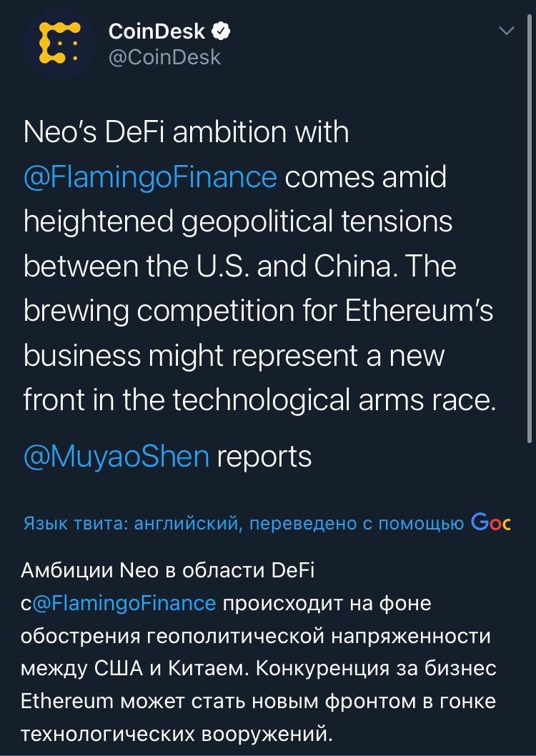Click the scrollbar on the right edge
This screenshot has height=756, width=536.
click(x=530, y=214)
